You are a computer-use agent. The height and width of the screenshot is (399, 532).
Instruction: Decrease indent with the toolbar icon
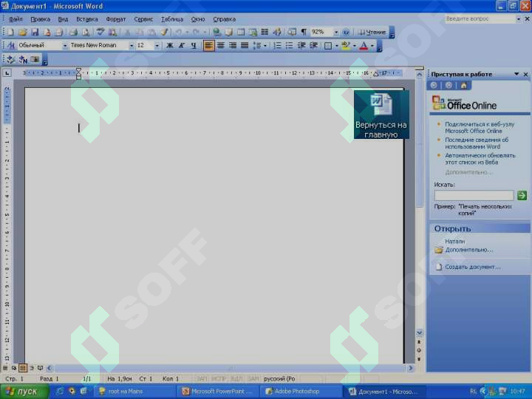(x=301, y=46)
